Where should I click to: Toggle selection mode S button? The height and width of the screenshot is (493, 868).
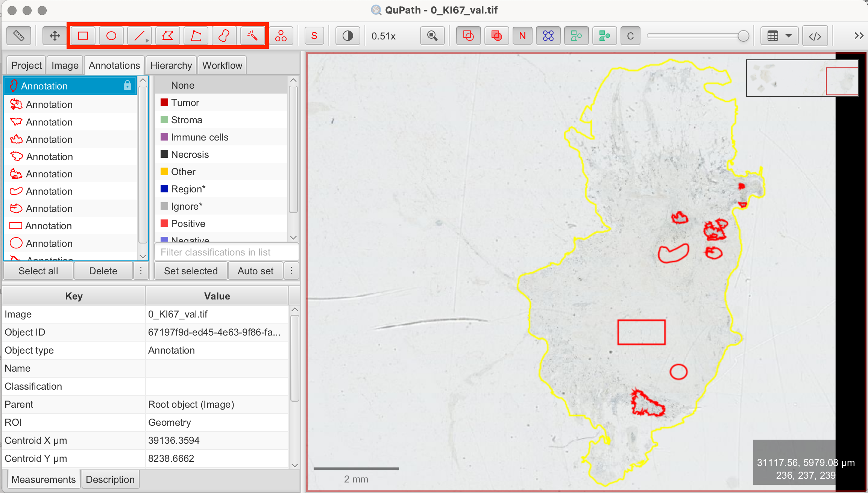pyautogui.click(x=314, y=36)
